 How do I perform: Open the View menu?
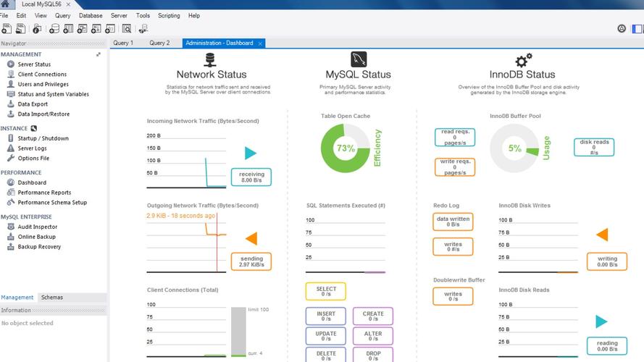tap(41, 16)
